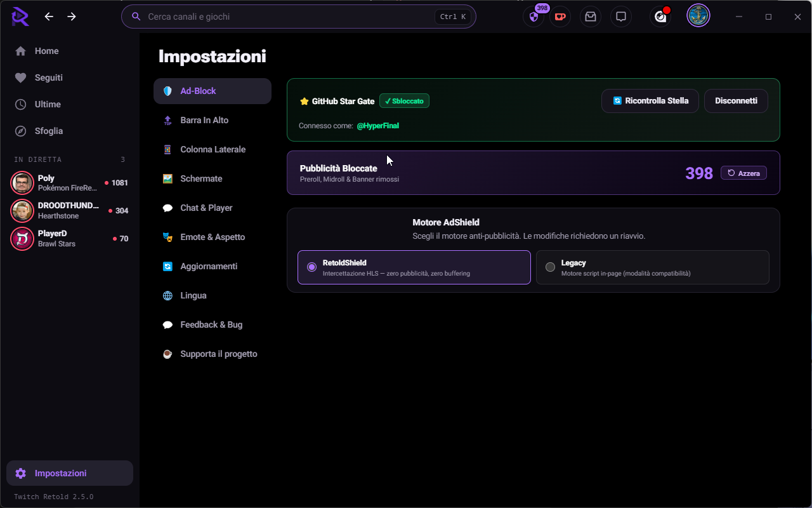Focus the Cerca canali e giochi search field
Image resolution: width=812 pixels, height=508 pixels.
(x=298, y=17)
